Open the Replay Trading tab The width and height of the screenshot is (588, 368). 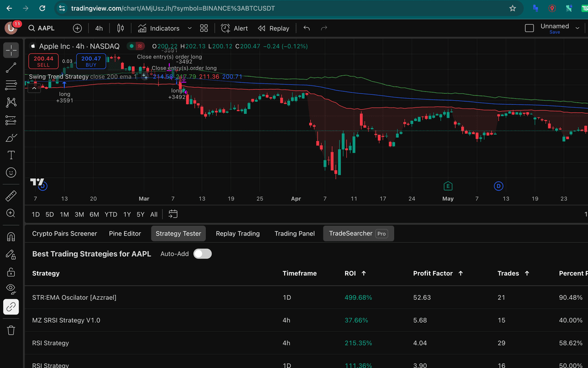tap(238, 233)
